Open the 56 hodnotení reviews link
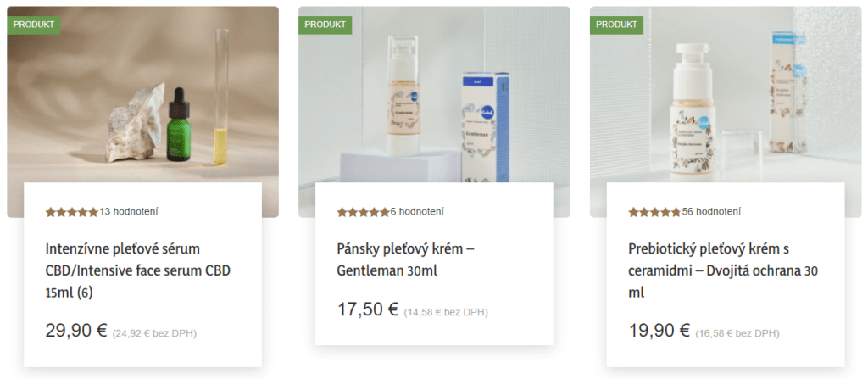Image resolution: width=868 pixels, height=379 pixels. point(711,212)
